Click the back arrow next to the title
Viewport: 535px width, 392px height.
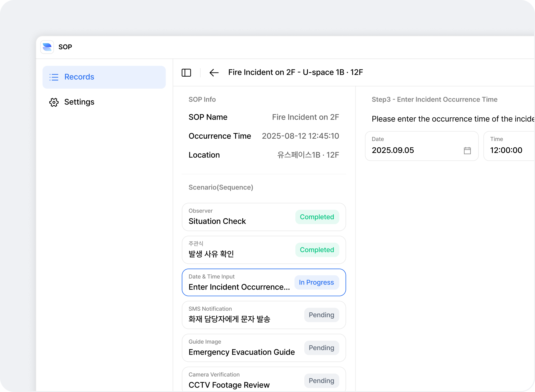pyautogui.click(x=214, y=73)
